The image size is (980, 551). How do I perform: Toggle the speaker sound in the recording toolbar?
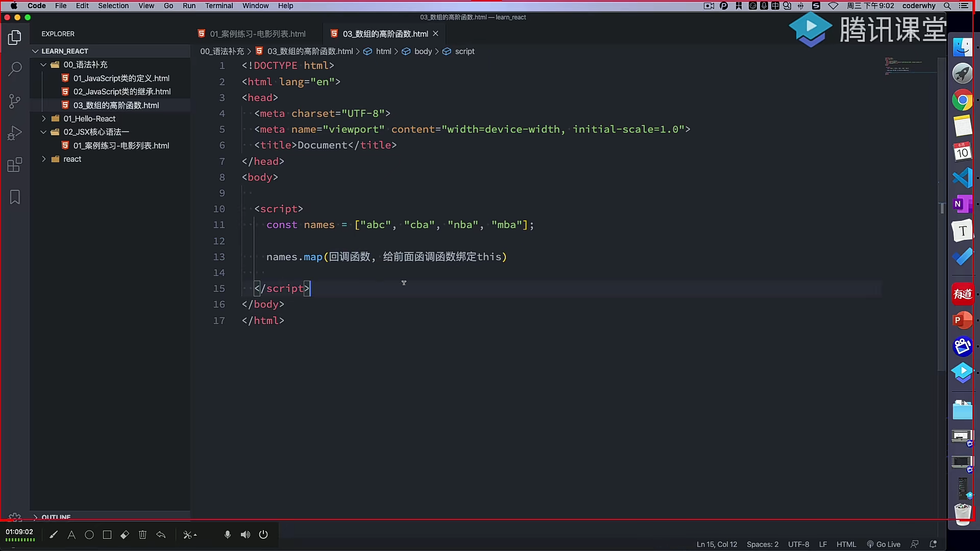click(246, 535)
